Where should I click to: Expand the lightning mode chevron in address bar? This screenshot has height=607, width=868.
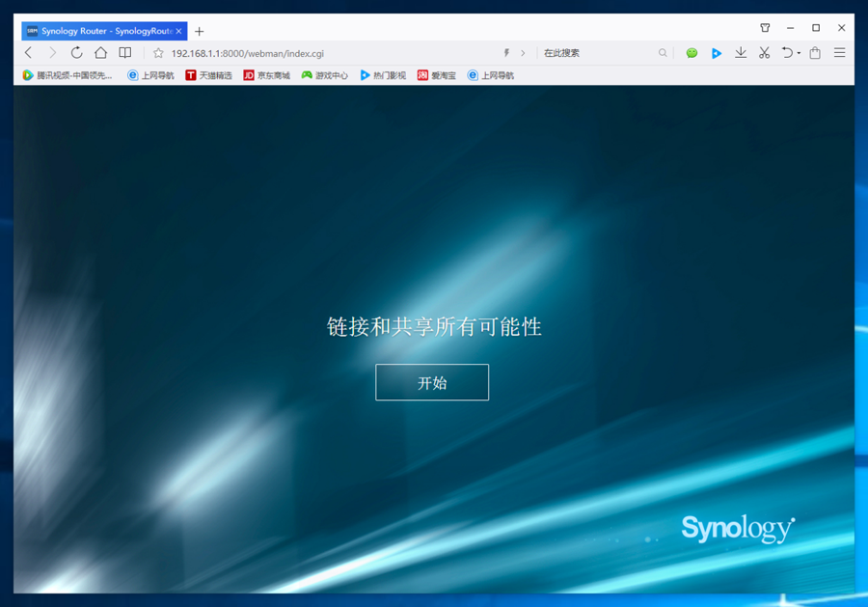click(x=523, y=53)
